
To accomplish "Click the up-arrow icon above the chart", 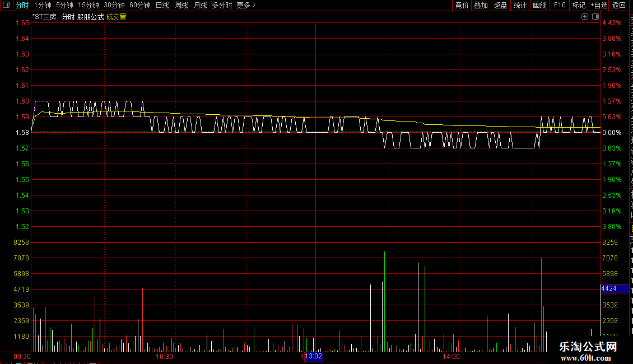I will (x=585, y=17).
